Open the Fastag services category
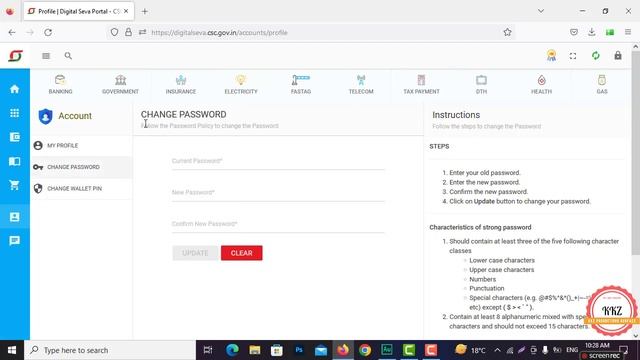The image size is (640, 360). point(301,84)
